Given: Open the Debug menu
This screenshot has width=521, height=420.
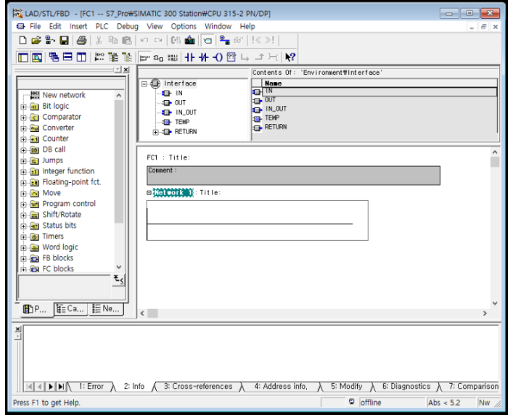Looking at the screenshot, I should [x=127, y=27].
